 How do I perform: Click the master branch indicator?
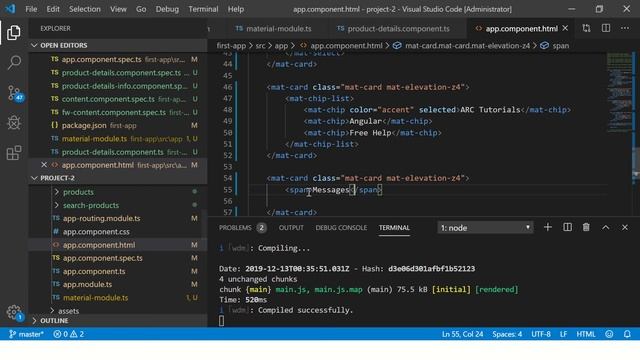[26, 334]
